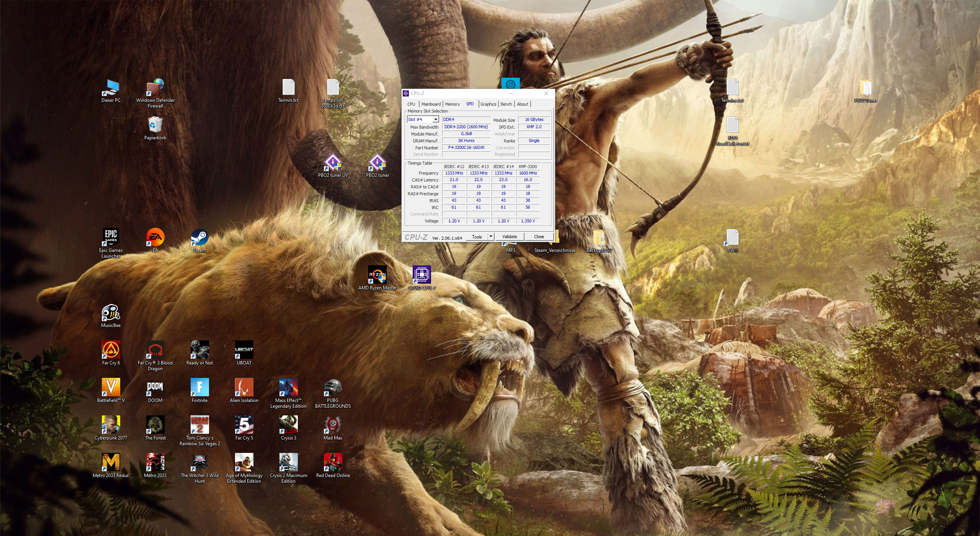This screenshot has width=980, height=536.
Task: Open the Epic Games Launcher icon
Action: [x=111, y=238]
